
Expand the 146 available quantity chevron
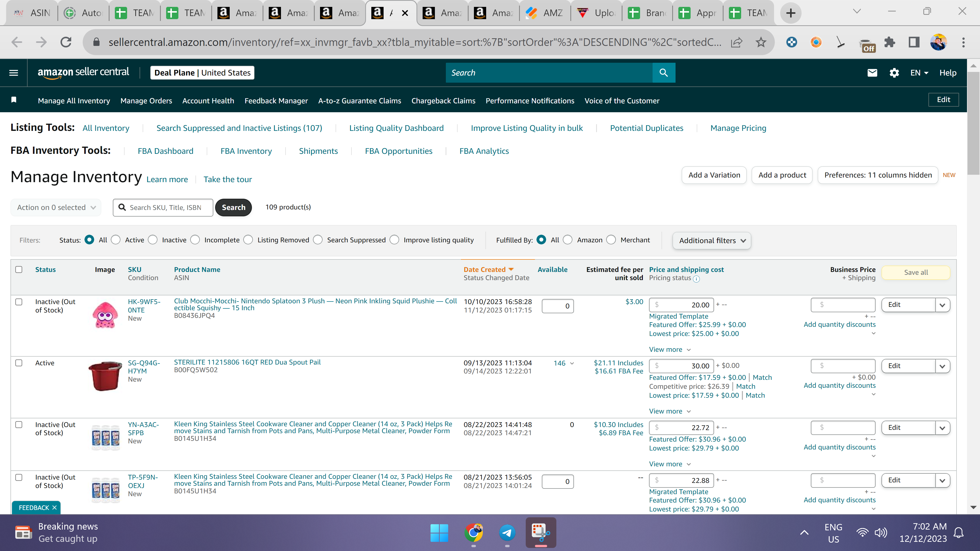click(x=572, y=364)
